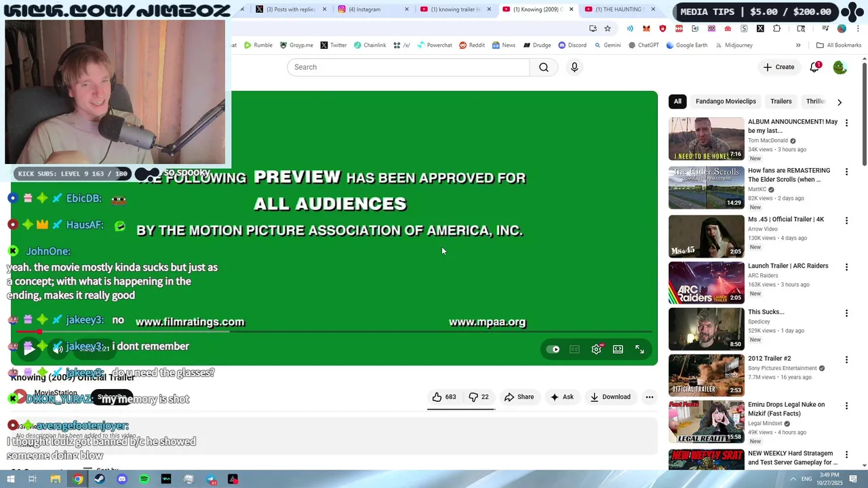Open options for This Sucks video
This screenshot has height=488, width=868.
pyautogui.click(x=846, y=313)
